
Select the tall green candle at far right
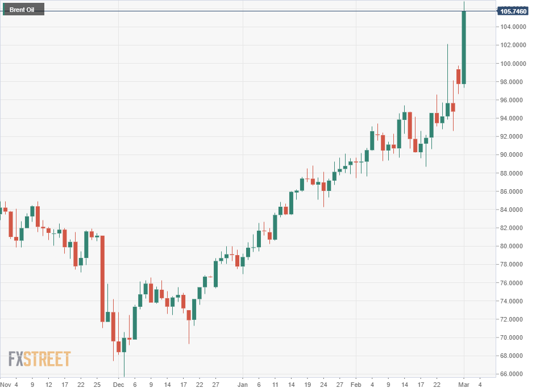(464, 47)
